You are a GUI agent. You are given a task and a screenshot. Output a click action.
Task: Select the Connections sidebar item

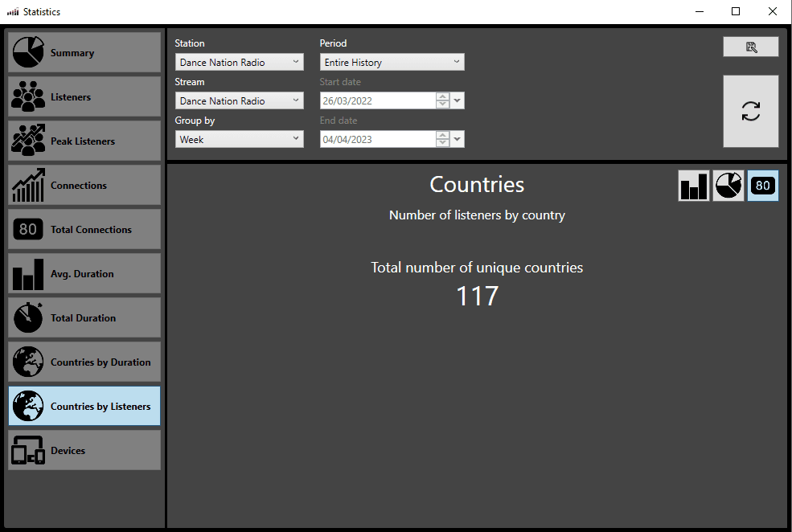pos(84,186)
